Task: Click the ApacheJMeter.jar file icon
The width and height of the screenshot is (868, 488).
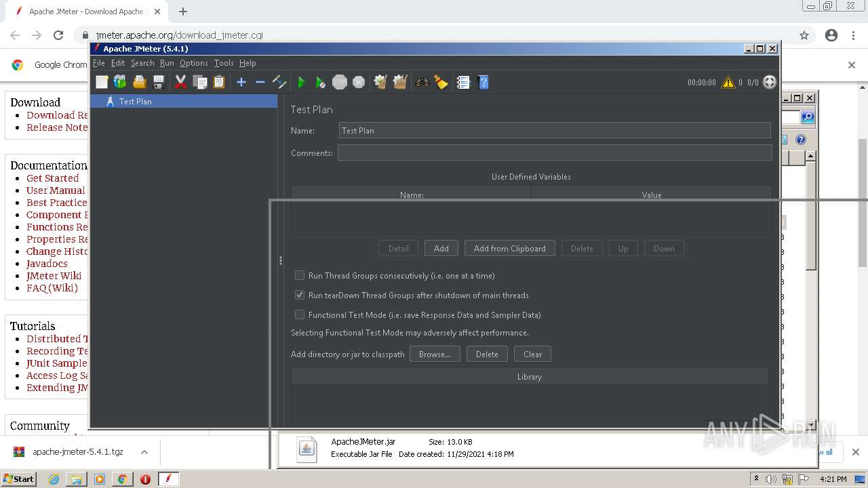Action: click(x=307, y=449)
